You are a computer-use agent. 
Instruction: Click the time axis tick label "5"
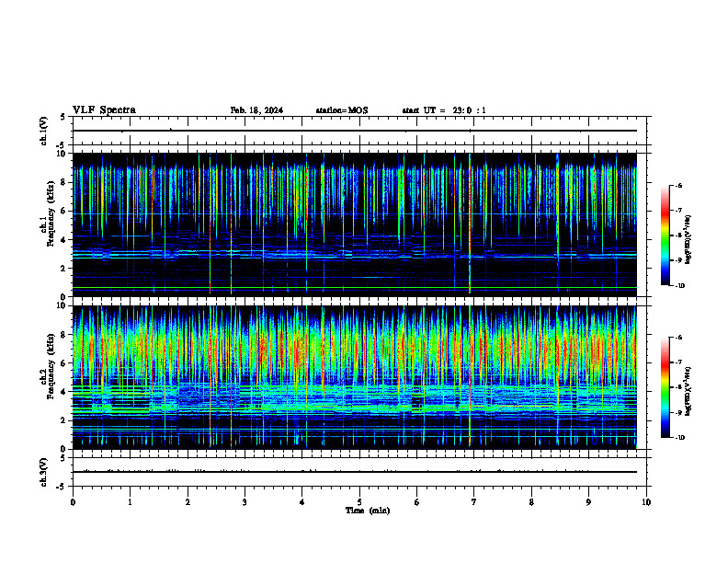359,502
